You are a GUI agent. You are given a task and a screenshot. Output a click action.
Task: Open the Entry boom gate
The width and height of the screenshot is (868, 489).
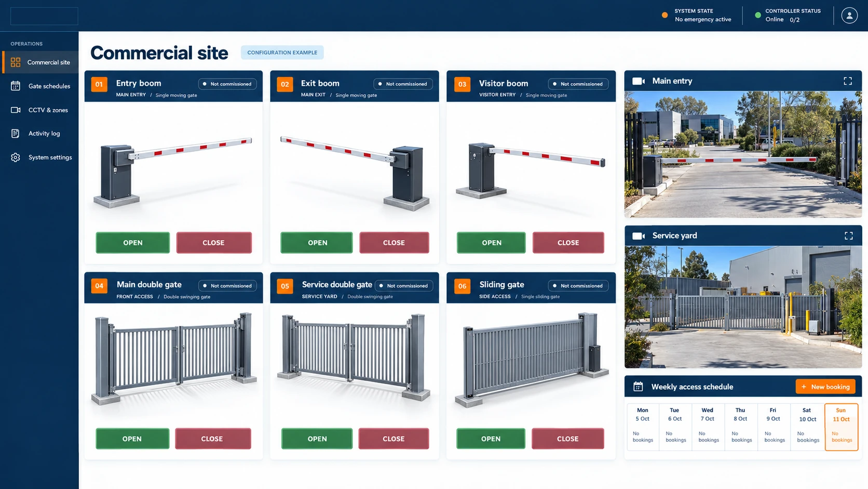coord(133,243)
